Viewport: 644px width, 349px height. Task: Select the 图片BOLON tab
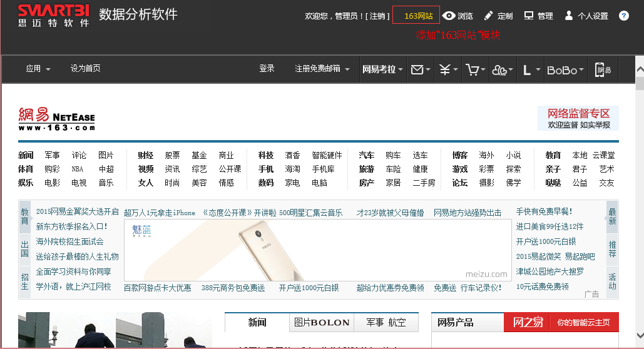point(322,322)
